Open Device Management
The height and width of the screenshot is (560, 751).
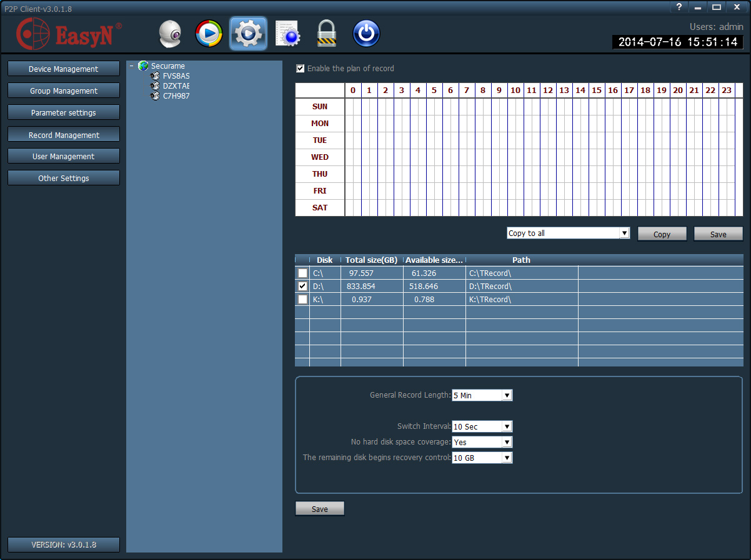64,69
